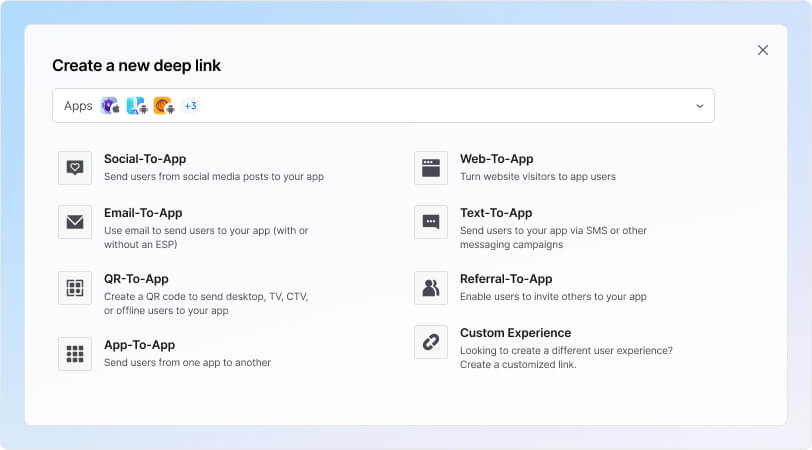Click the blue Android app icon in Apps
812x450 pixels.
click(137, 106)
